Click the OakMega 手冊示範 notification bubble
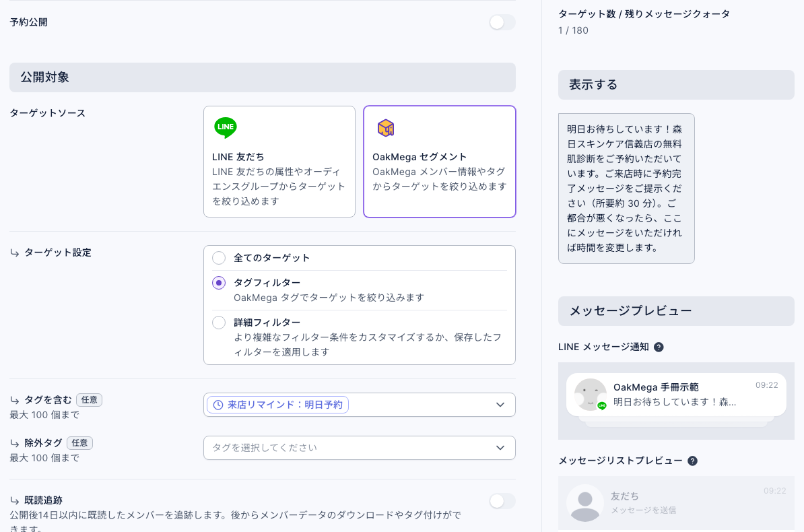Image resolution: width=804 pixels, height=532 pixels. 676,395
